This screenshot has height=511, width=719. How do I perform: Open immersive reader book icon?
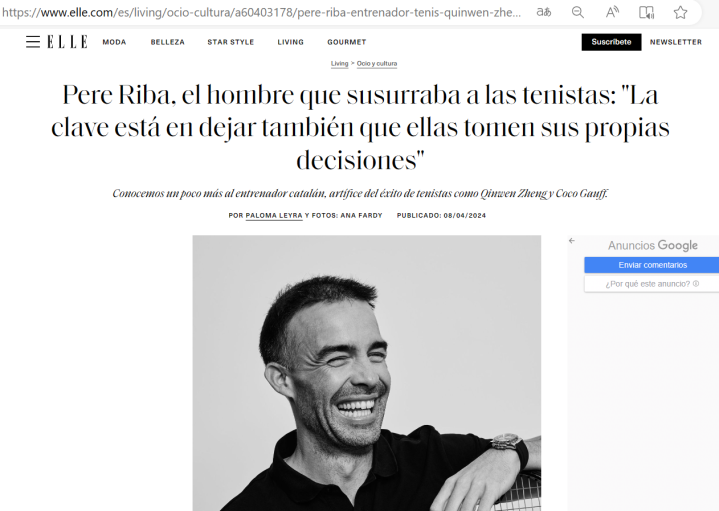click(647, 12)
